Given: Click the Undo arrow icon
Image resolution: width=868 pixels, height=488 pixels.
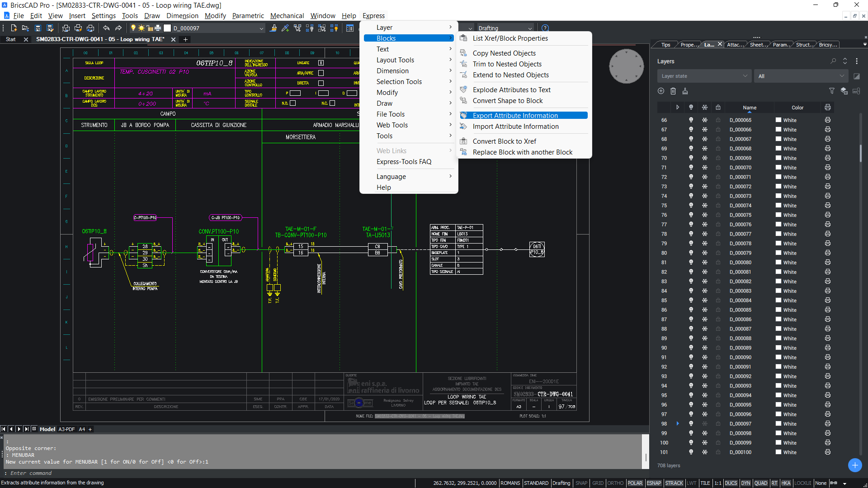Looking at the screenshot, I should [106, 28].
